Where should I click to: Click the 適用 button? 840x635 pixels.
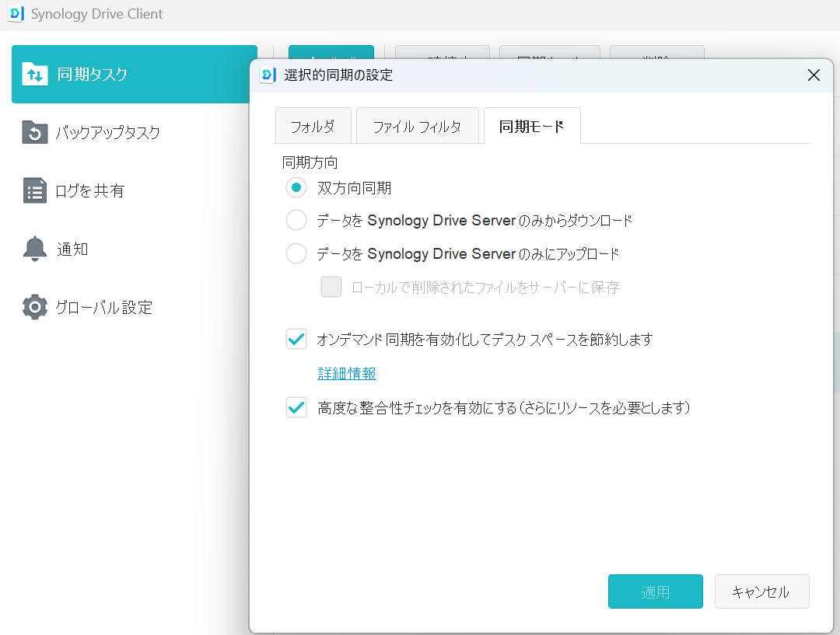655,591
